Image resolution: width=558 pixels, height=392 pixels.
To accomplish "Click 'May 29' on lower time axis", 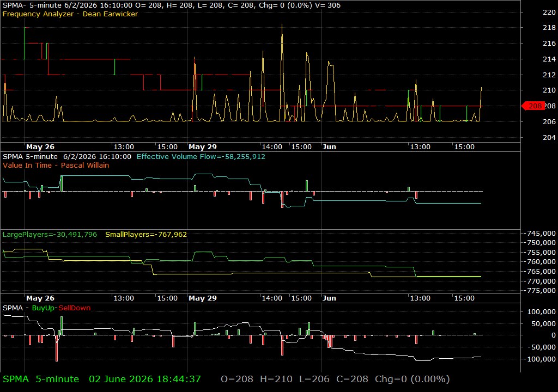I will pyautogui.click(x=203, y=298).
